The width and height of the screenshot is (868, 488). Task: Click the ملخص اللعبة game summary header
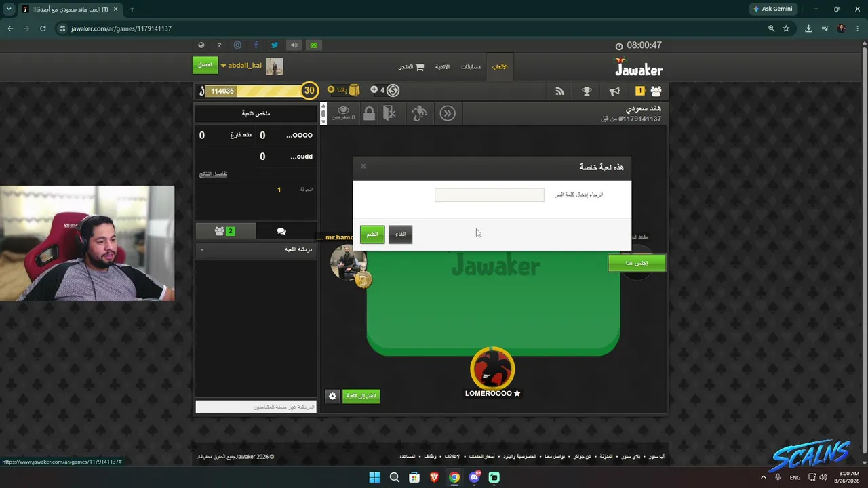coord(256,113)
